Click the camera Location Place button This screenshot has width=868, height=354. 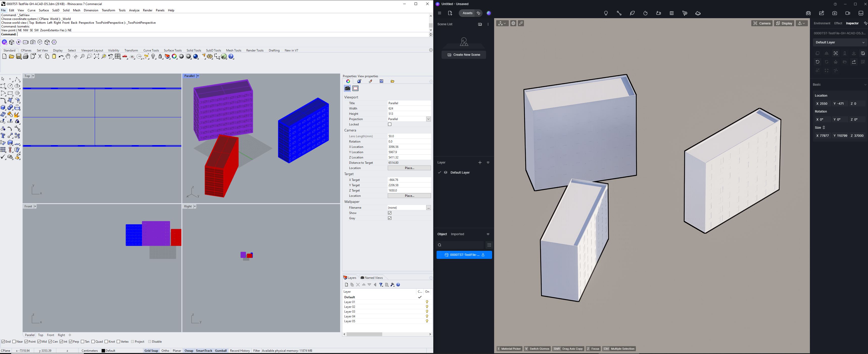pyautogui.click(x=409, y=168)
